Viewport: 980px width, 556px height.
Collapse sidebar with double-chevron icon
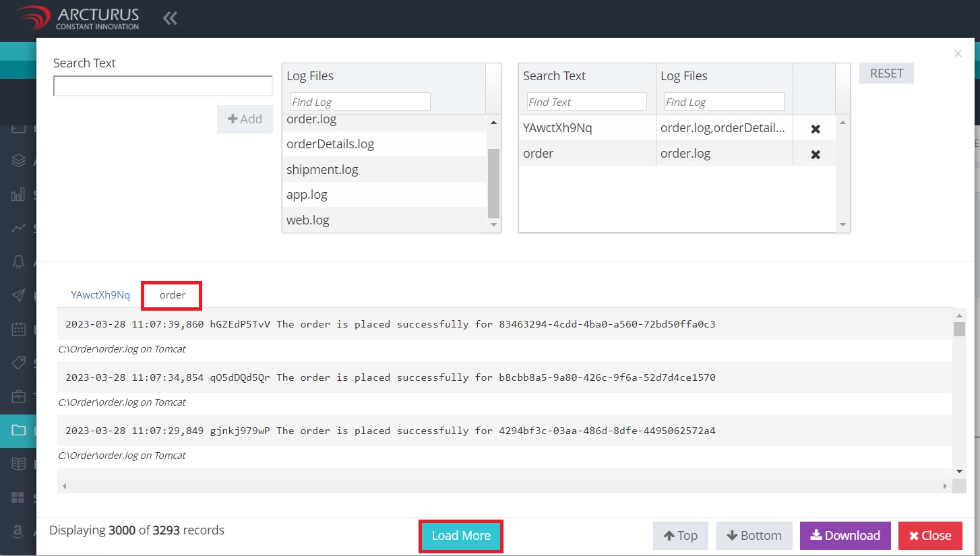170,18
